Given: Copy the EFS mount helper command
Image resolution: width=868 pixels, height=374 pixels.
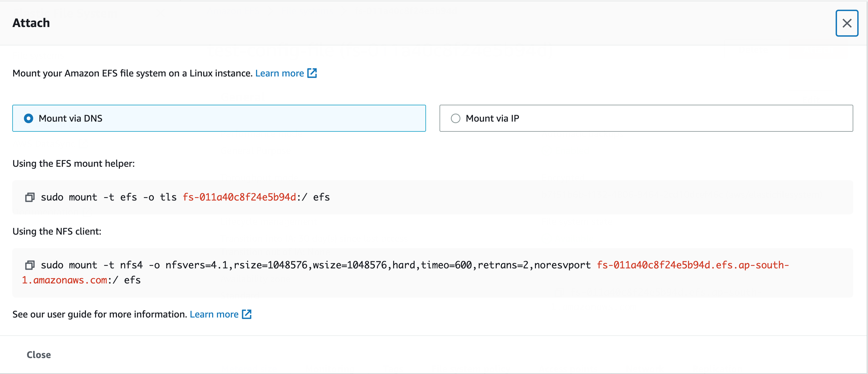Looking at the screenshot, I should pos(30,197).
